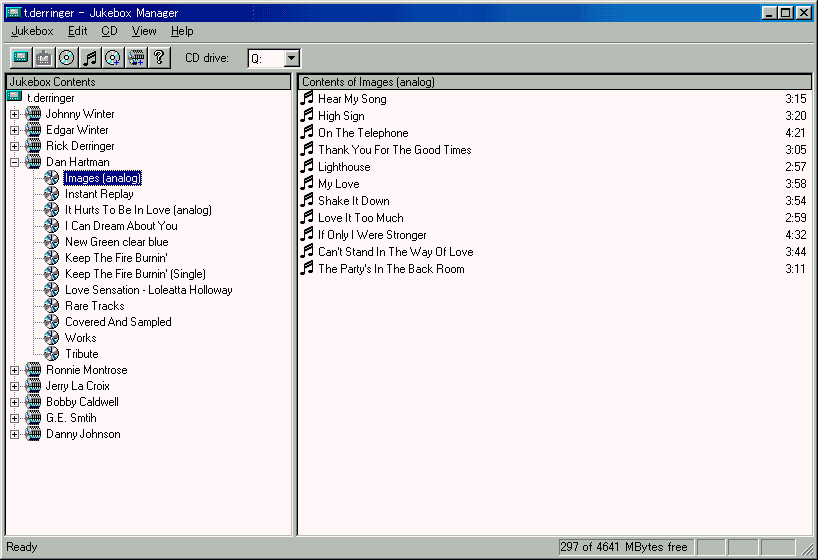Select the track Shake It Down
818x560 pixels.
[x=353, y=201]
